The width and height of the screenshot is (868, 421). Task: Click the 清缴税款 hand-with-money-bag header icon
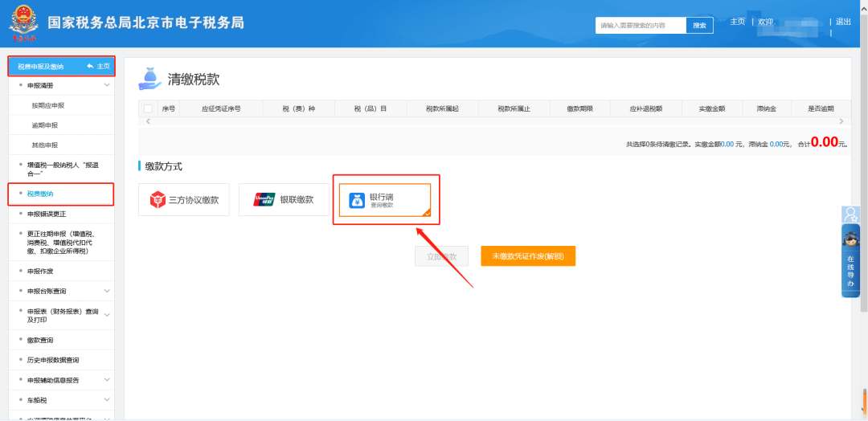pyautogui.click(x=149, y=78)
